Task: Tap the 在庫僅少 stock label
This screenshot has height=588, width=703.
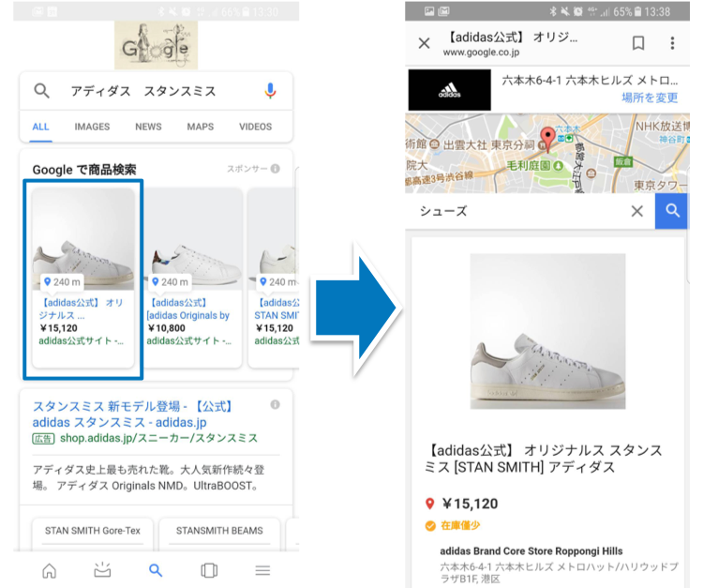Action: 460,525
